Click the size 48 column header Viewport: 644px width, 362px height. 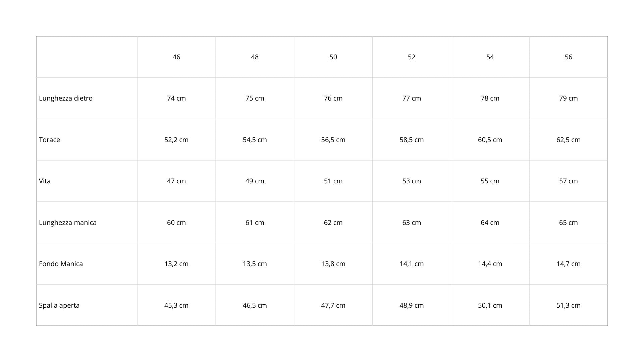255,57
